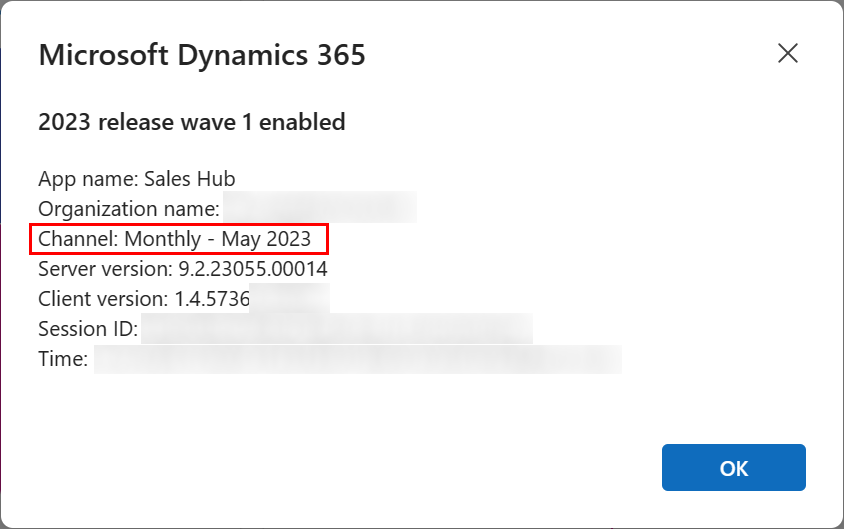Viewport: 844px width, 529px height.
Task: Select the 2023 release wave 1 enabled heading
Action: pyautogui.click(x=192, y=122)
